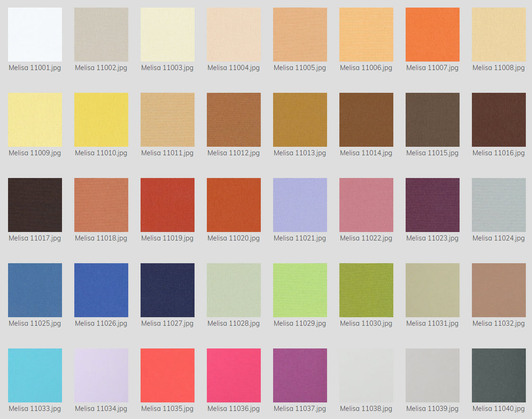Screen dimensions: 532x419
Task: Click the "Melisa 11030.jpg" label text
Action: [366, 323]
